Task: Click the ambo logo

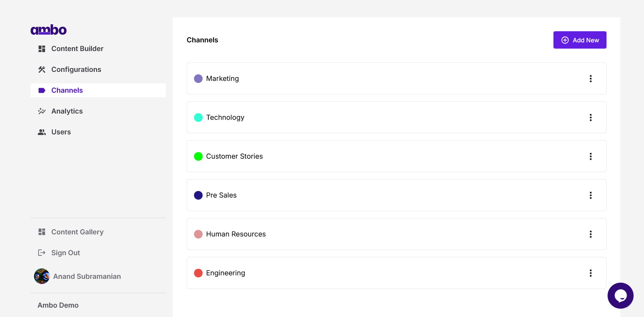Action: [49, 30]
